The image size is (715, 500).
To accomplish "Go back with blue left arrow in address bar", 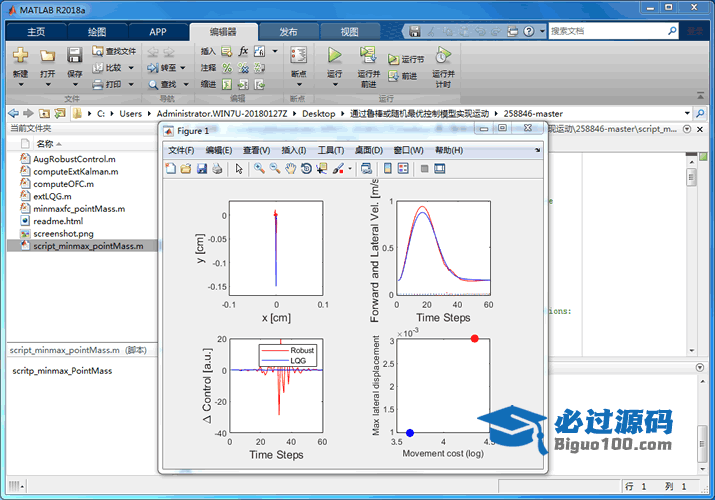I will coord(14,113).
